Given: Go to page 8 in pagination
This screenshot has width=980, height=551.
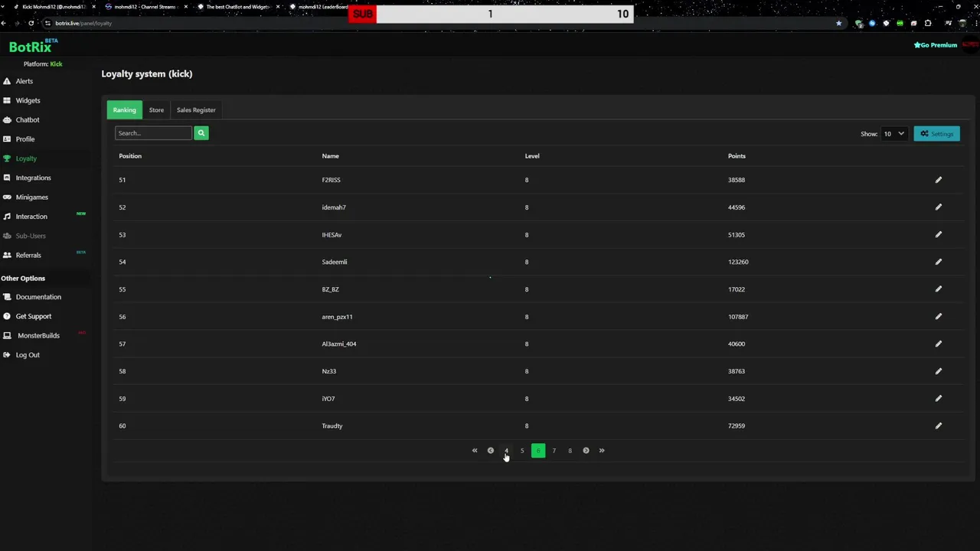Looking at the screenshot, I should [x=570, y=451].
